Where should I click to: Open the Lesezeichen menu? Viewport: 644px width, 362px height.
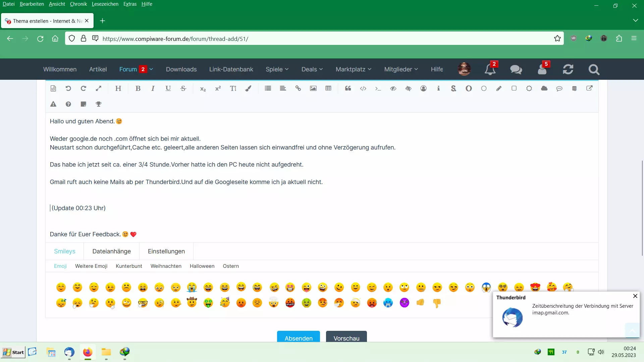coord(105,4)
